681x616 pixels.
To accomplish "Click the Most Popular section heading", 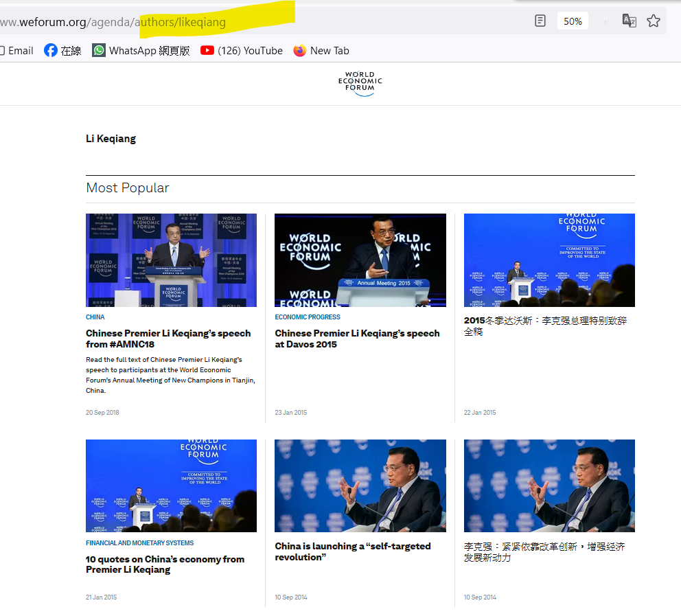I will (x=127, y=187).
